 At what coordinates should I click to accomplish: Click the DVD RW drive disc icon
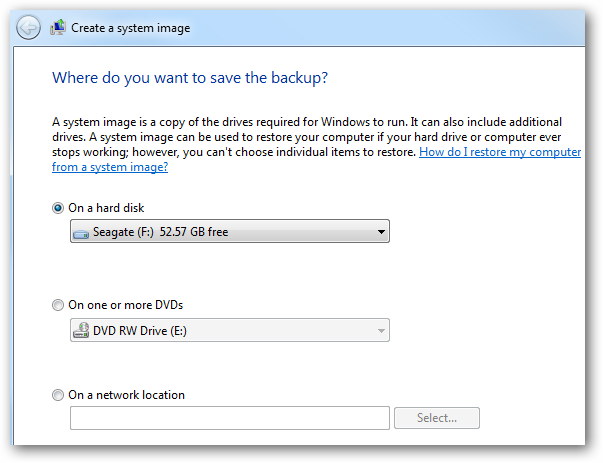click(x=80, y=331)
